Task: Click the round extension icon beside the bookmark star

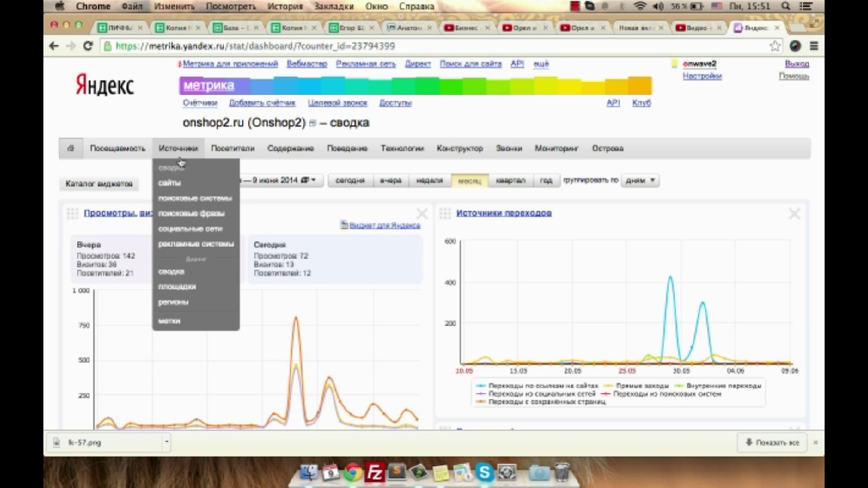Action: (x=795, y=46)
